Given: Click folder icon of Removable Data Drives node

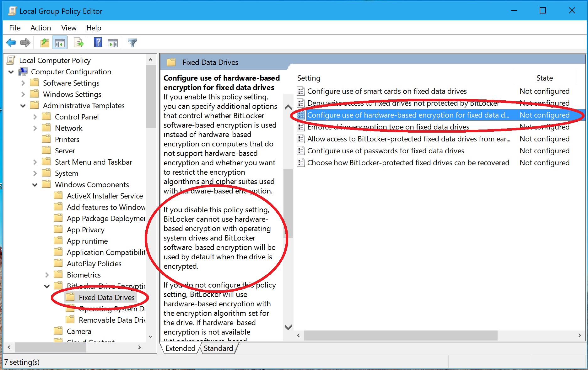Looking at the screenshot, I should pos(70,320).
